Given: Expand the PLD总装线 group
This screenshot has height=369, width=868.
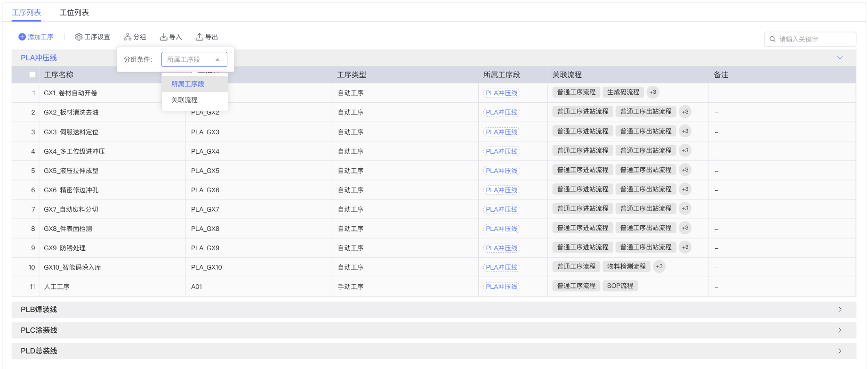Looking at the screenshot, I should coord(840,351).
